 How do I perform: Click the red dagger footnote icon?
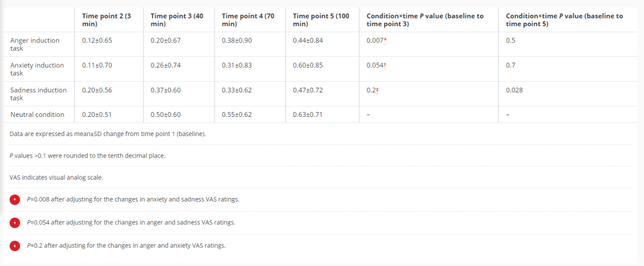point(16,222)
